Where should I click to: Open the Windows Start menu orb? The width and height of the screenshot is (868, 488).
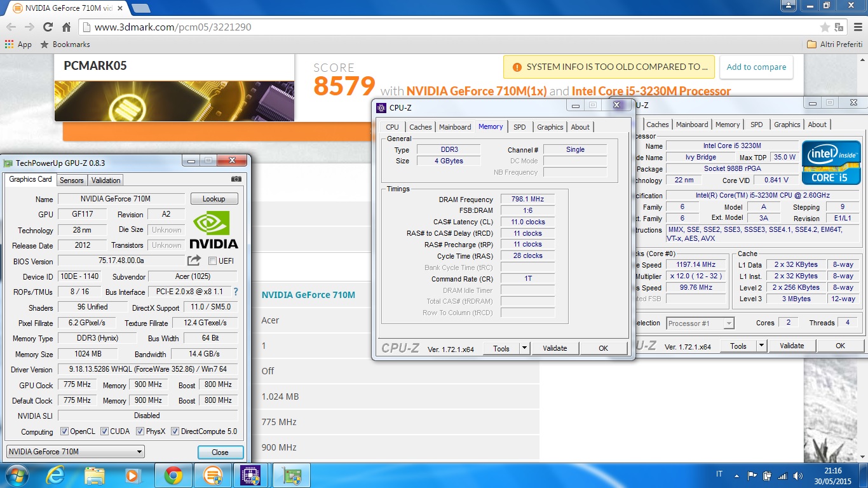click(x=17, y=475)
